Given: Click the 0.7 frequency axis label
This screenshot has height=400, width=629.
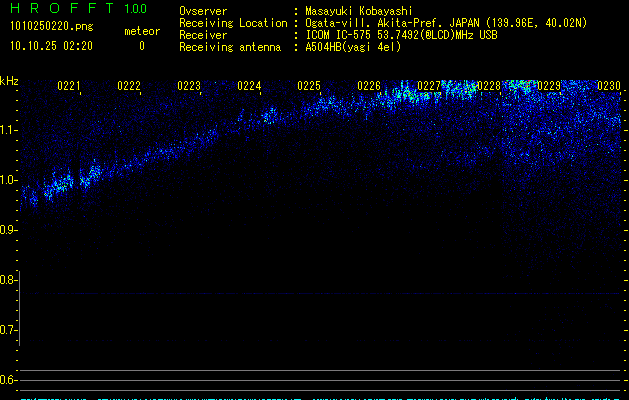Looking at the screenshot, I should [7, 330].
